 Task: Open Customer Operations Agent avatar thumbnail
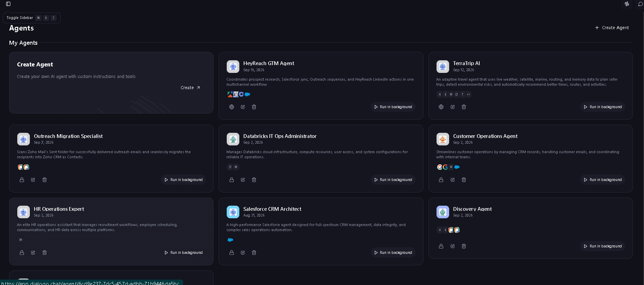click(443, 139)
